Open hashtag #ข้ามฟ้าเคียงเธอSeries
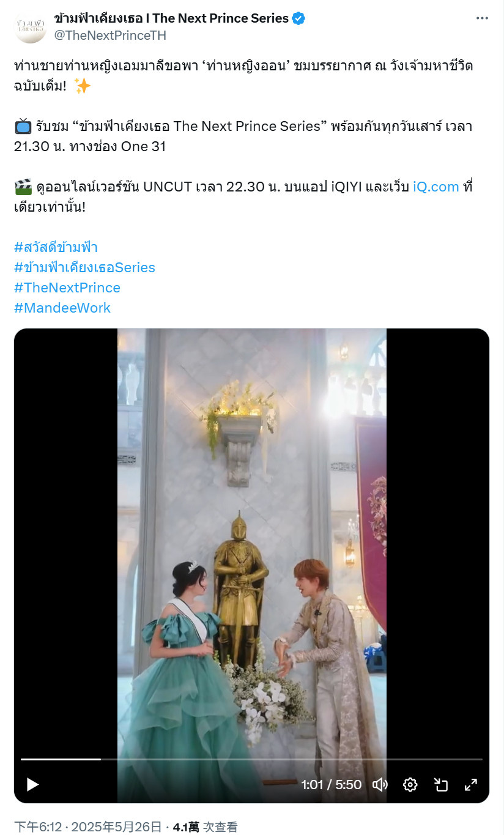This screenshot has width=504, height=835. (x=84, y=267)
